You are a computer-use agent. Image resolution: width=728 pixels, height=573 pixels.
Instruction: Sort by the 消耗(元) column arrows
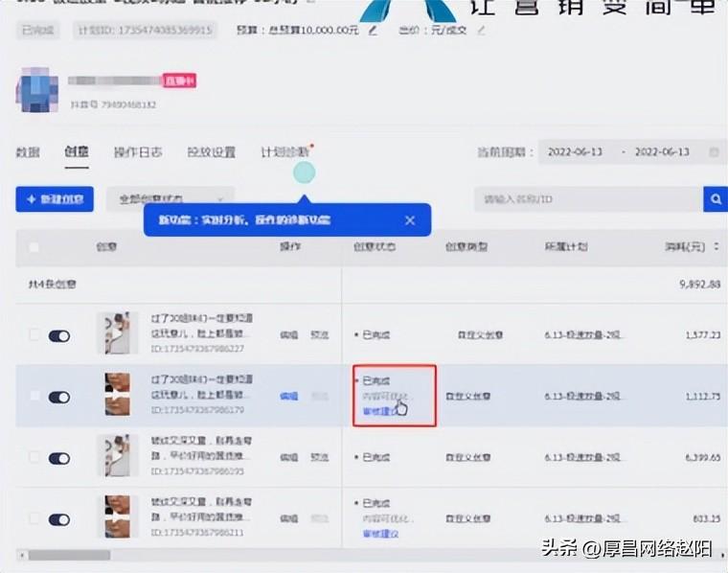716,246
